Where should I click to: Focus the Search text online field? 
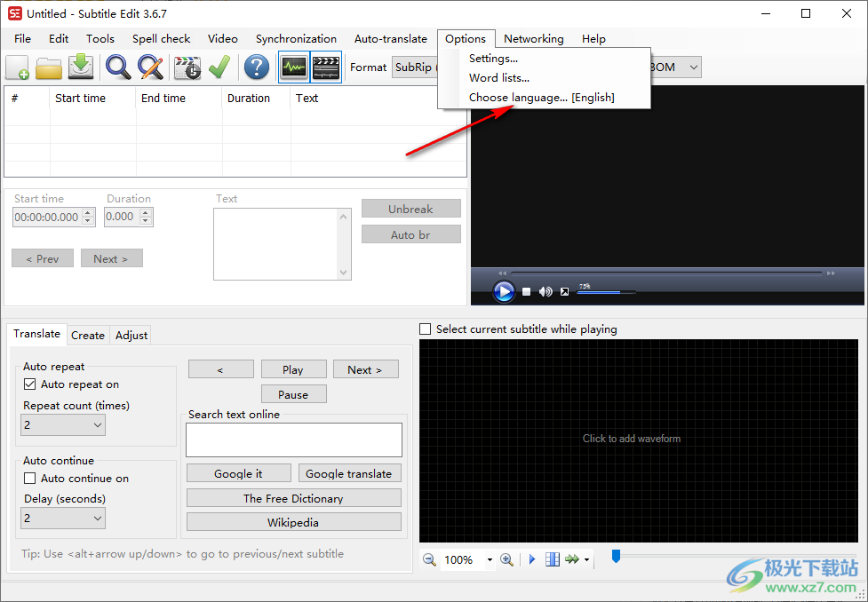coord(294,440)
